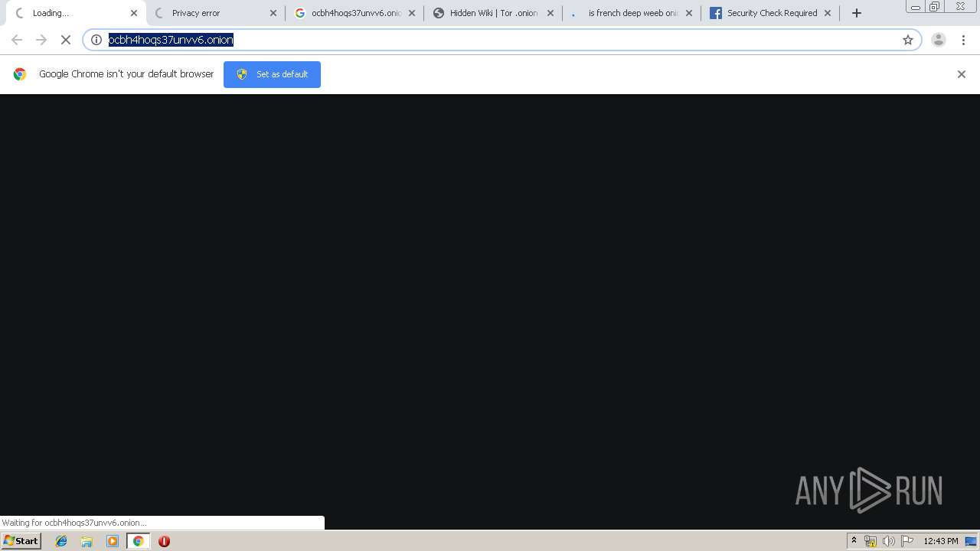This screenshot has width=980, height=551.
Task: Set Chrome as the default browser
Action: tap(272, 74)
